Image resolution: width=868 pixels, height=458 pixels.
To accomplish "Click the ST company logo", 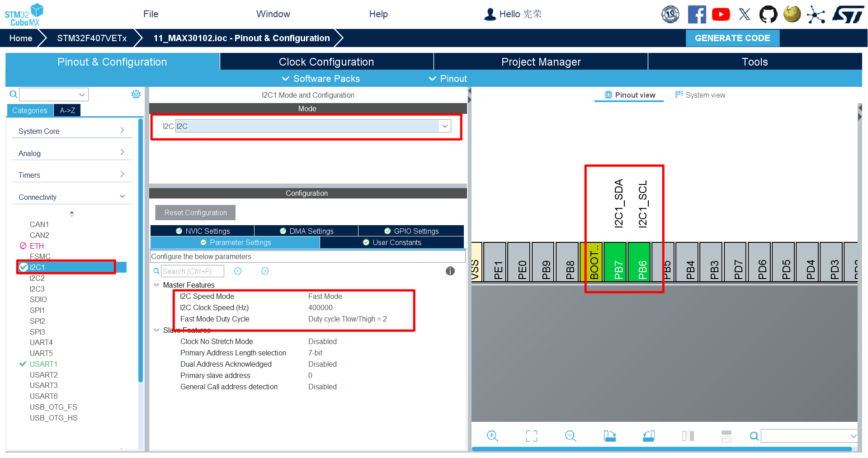I will (848, 14).
